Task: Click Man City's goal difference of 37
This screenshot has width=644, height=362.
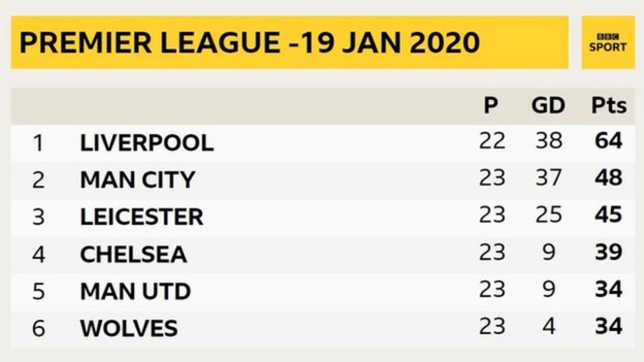Action: (x=549, y=178)
